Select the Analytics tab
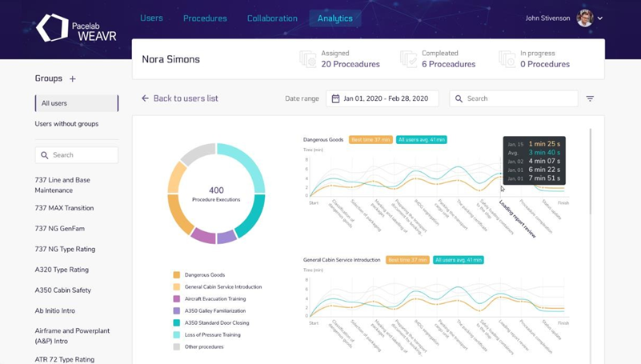The width and height of the screenshot is (641, 364). [x=335, y=18]
